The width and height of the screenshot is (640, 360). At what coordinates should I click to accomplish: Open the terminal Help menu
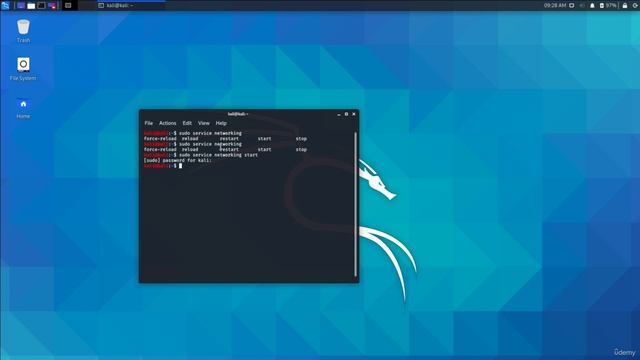(x=221, y=123)
